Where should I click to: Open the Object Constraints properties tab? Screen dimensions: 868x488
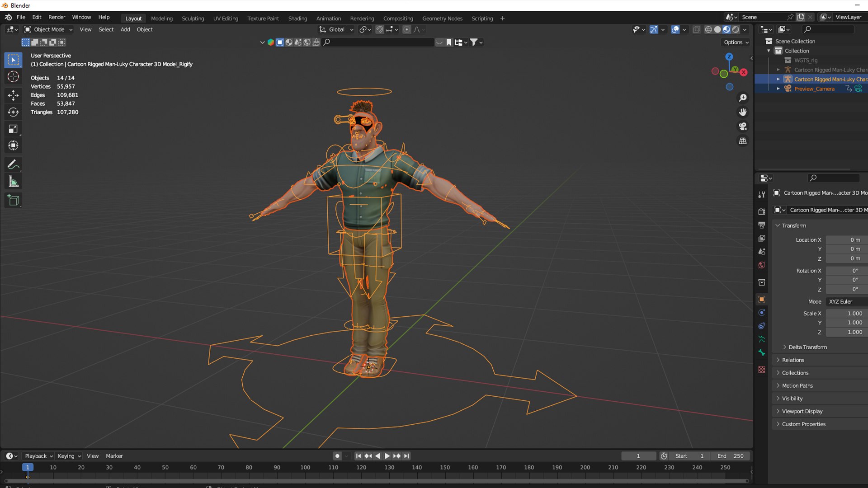tap(762, 326)
